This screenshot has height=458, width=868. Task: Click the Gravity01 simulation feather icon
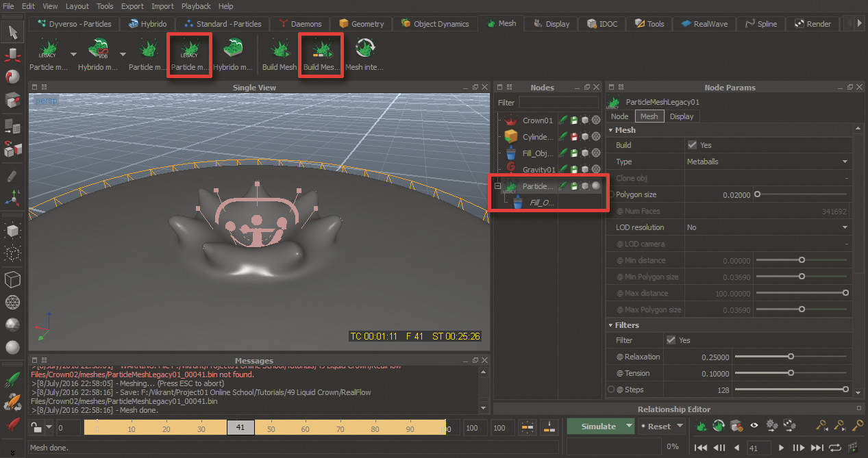(x=563, y=169)
